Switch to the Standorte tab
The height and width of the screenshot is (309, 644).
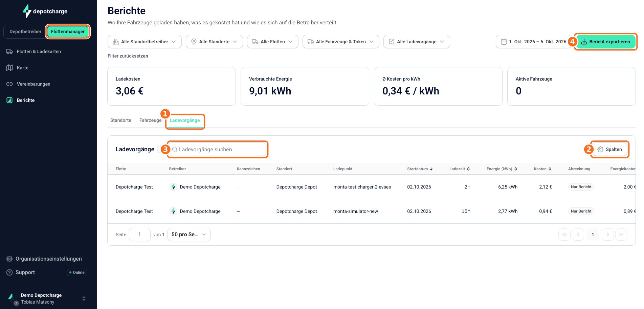pyautogui.click(x=121, y=120)
